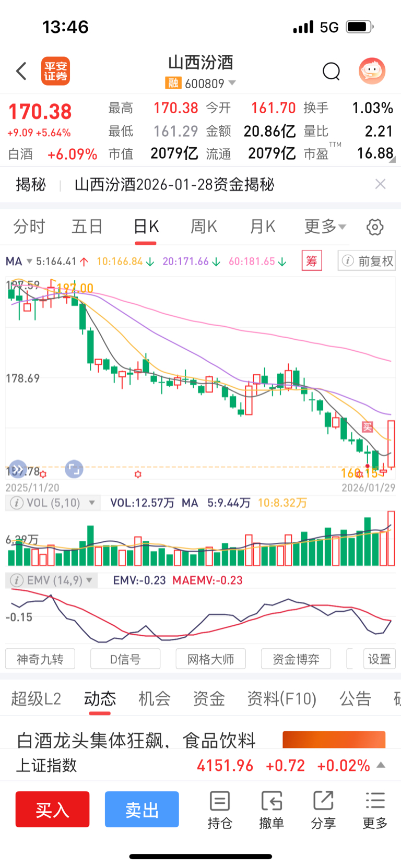The image size is (401, 868).
Task: Open the 白酒 sector +6.09% link
Action: pos(53,154)
